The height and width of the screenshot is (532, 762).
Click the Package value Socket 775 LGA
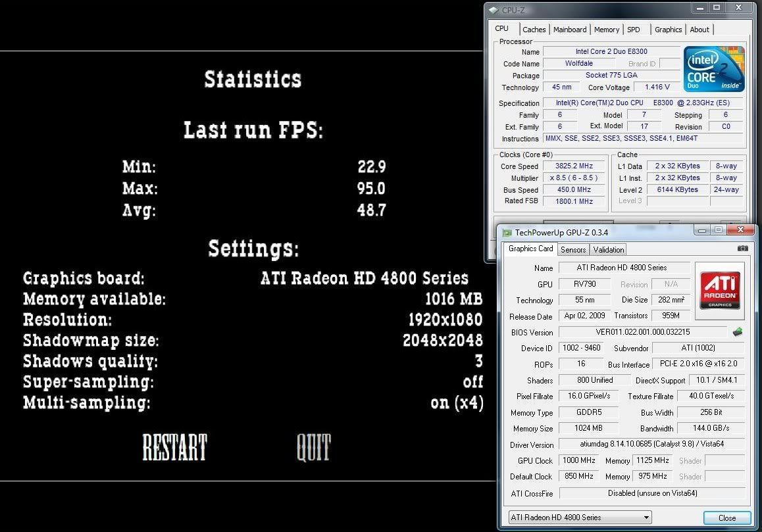click(611, 76)
